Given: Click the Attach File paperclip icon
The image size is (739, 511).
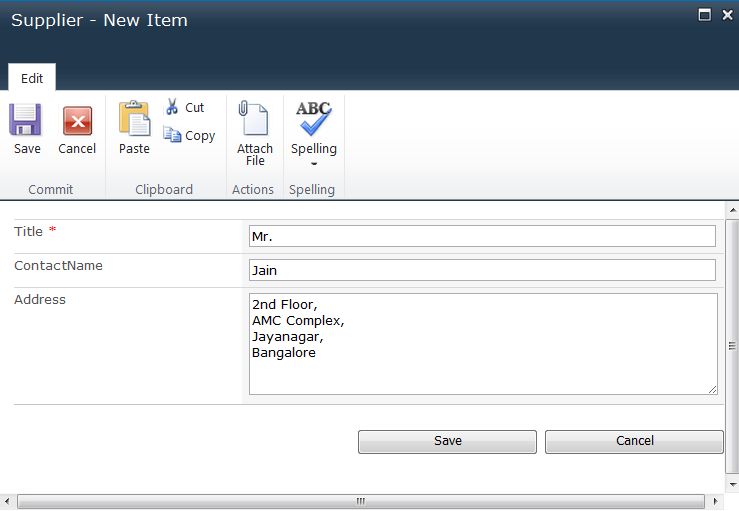Looking at the screenshot, I should coord(254,118).
